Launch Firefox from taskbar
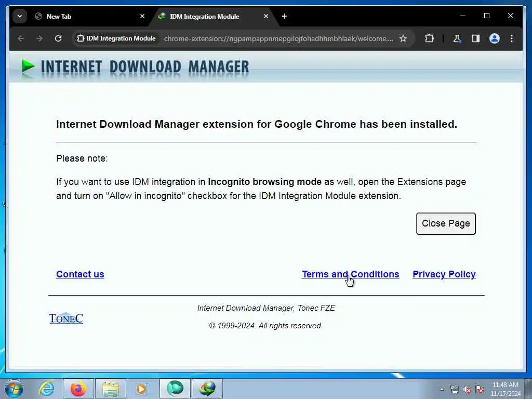Viewport: 532px width, 399px height. [78, 389]
